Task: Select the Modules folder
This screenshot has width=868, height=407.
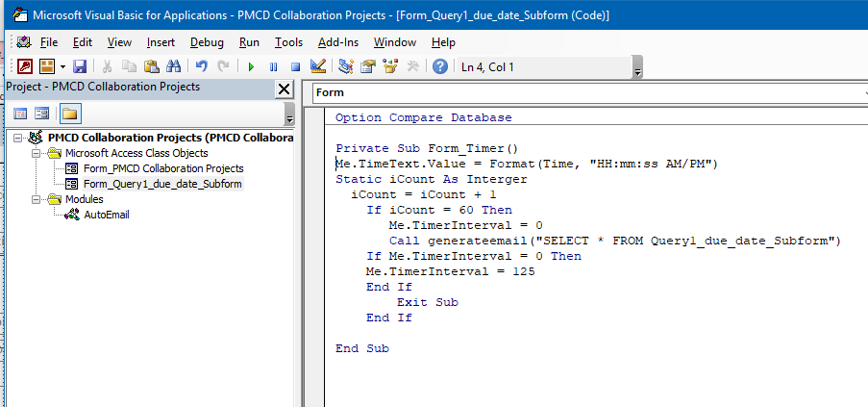Action: click(x=85, y=199)
